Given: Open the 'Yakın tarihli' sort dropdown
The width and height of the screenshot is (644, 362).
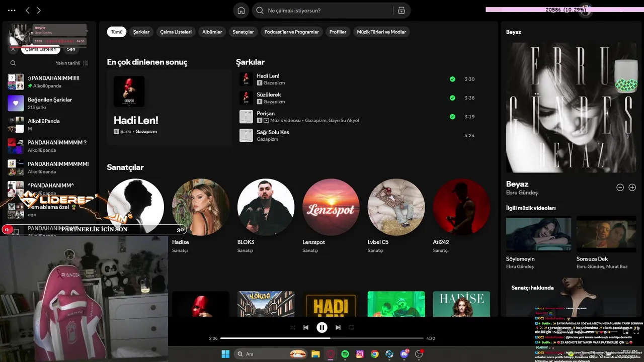Looking at the screenshot, I should (x=72, y=63).
